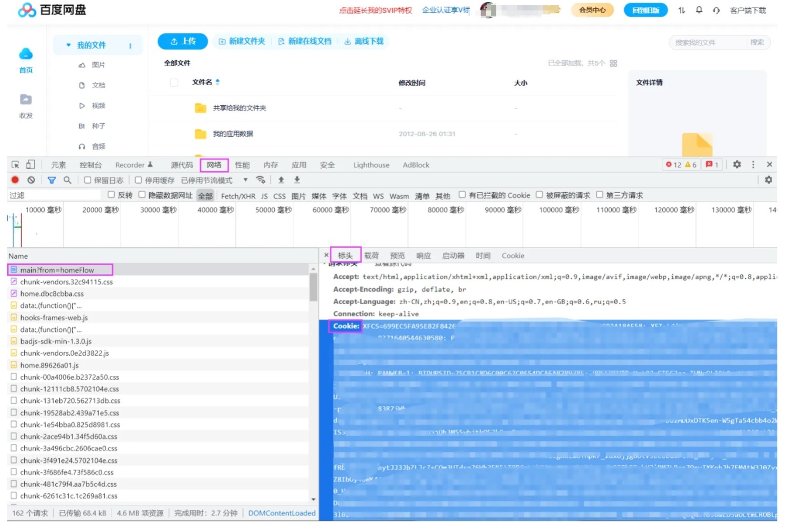Click 离线下载 button
Screen dimensions: 788x532
pyautogui.click(x=364, y=41)
